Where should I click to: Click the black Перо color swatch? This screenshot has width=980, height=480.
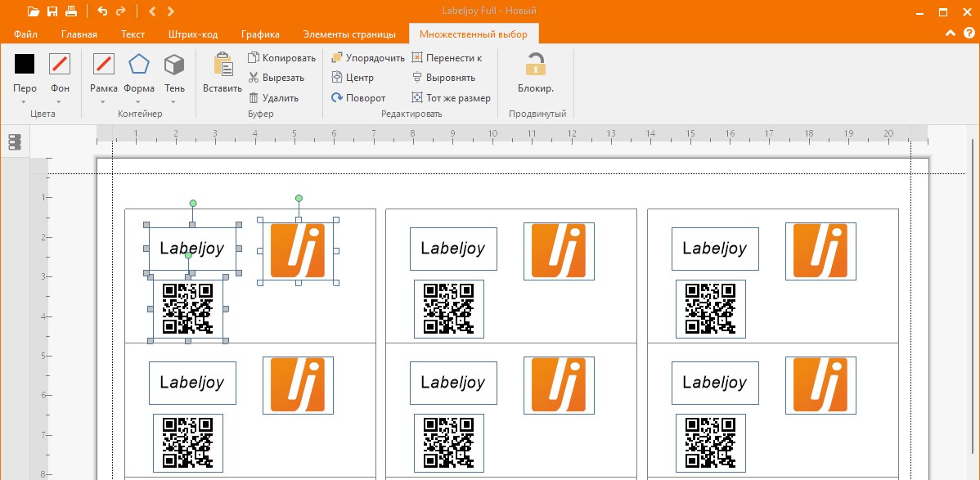[x=25, y=64]
